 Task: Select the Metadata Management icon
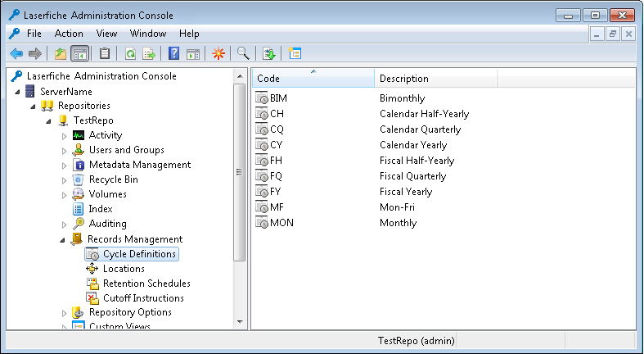pyautogui.click(x=79, y=165)
